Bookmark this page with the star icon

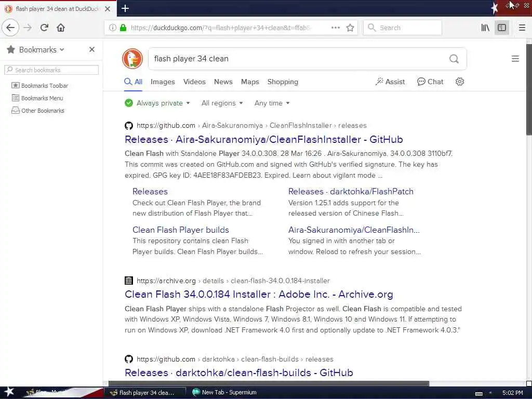(350, 28)
